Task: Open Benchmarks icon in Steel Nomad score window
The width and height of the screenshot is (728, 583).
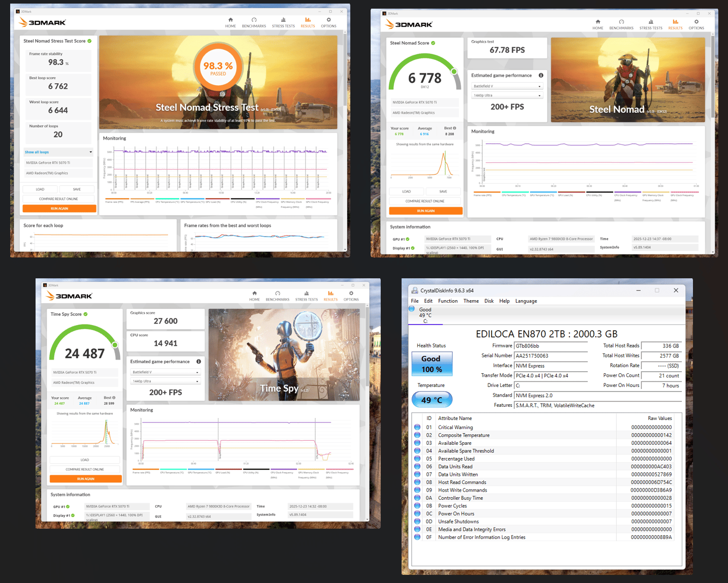Action: click(621, 24)
